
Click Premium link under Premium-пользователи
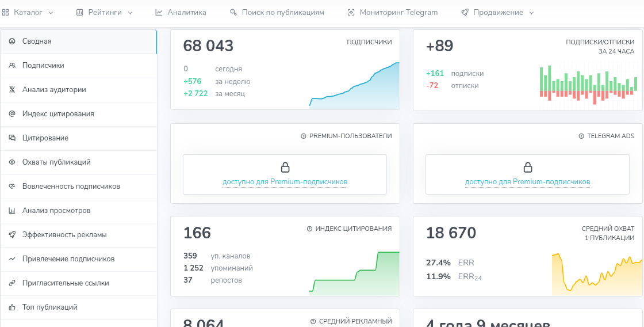(285, 182)
